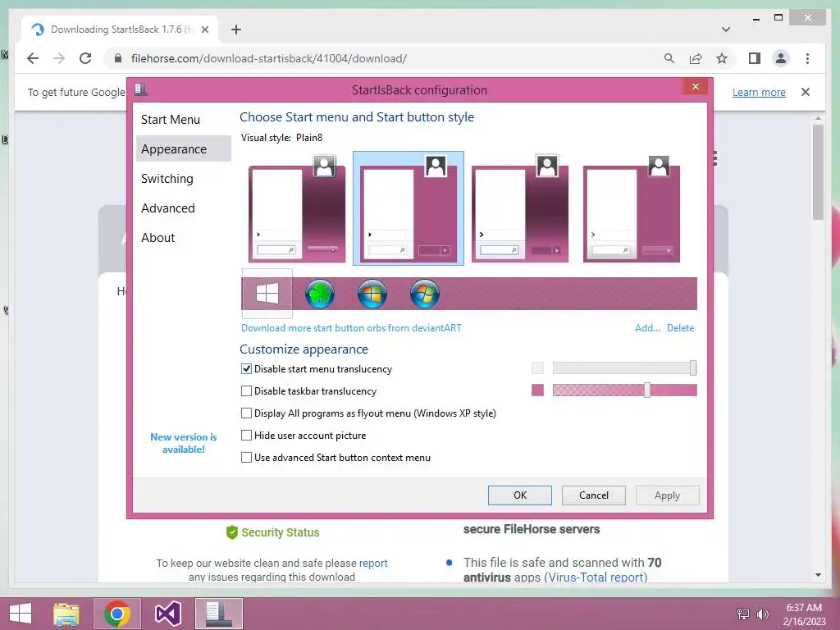Click the taskbar translucency slider handle

(647, 390)
